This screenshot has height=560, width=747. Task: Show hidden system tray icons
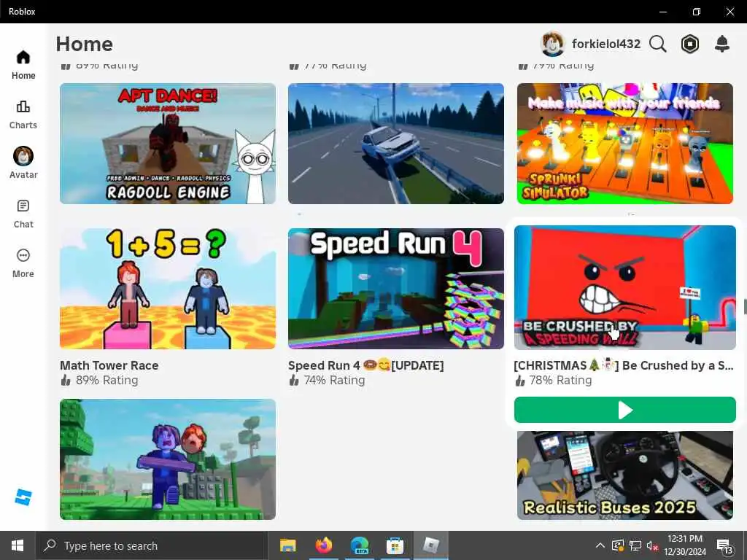(x=600, y=545)
